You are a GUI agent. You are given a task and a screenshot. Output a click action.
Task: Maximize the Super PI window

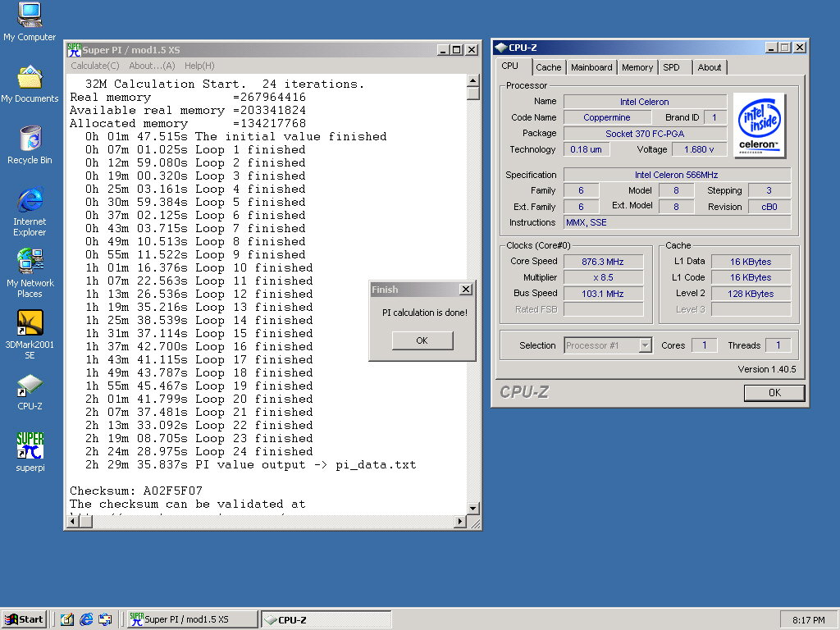(x=457, y=49)
